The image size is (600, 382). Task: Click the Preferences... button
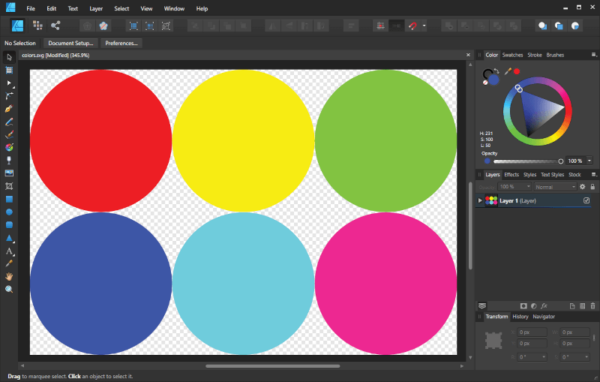(x=121, y=43)
